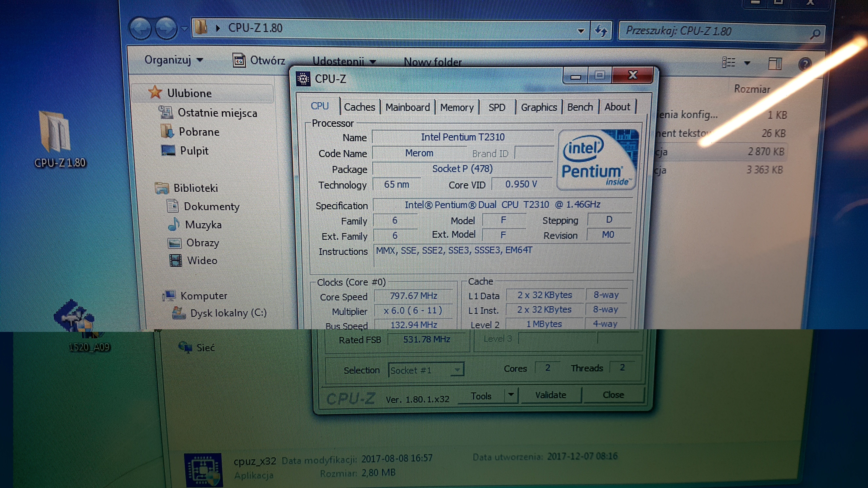Select Pobrane in the sidebar
The height and width of the screenshot is (488, 868).
[x=199, y=132]
